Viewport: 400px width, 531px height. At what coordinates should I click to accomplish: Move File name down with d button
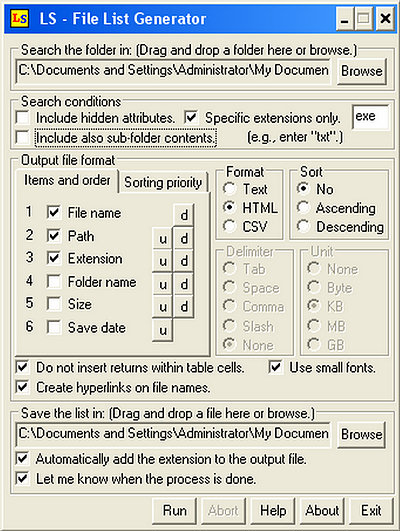pyautogui.click(x=184, y=215)
